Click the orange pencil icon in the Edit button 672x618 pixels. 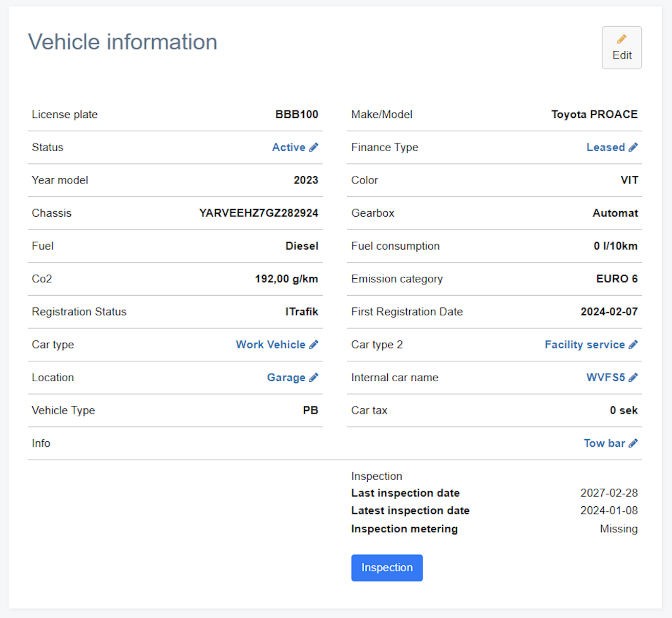621,38
